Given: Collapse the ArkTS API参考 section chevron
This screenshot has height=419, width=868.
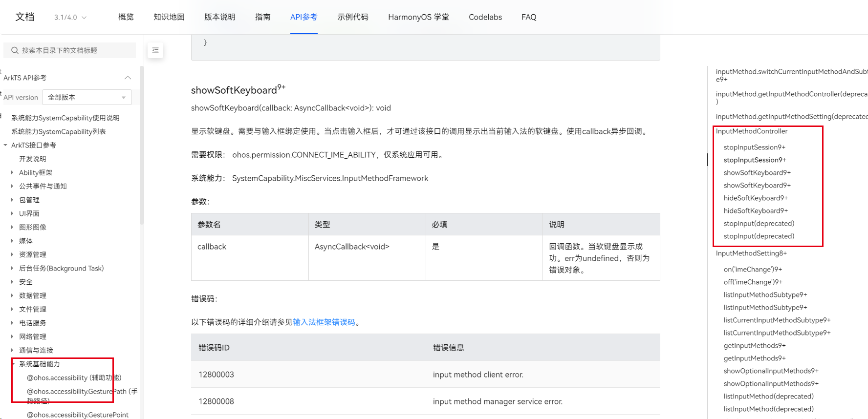Looking at the screenshot, I should 128,78.
